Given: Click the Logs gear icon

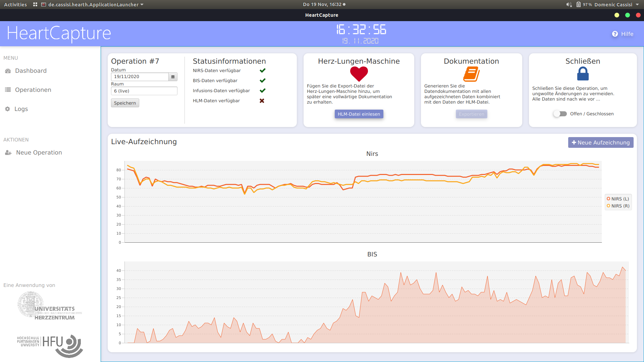Looking at the screenshot, I should coord(7,109).
